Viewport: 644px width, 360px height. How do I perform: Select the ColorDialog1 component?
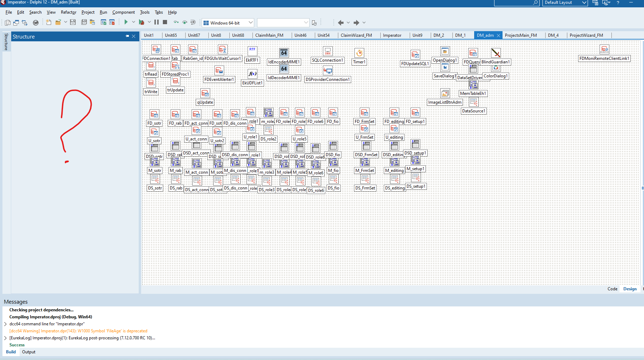coord(496,68)
